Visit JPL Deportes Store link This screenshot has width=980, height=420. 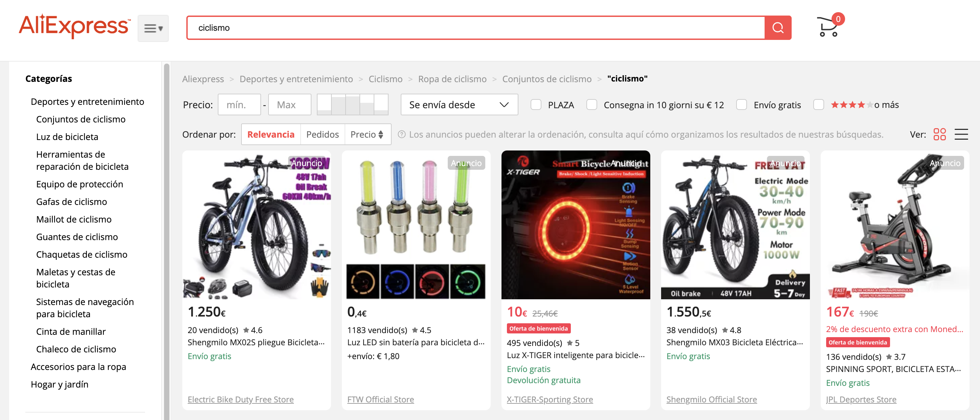(861, 399)
